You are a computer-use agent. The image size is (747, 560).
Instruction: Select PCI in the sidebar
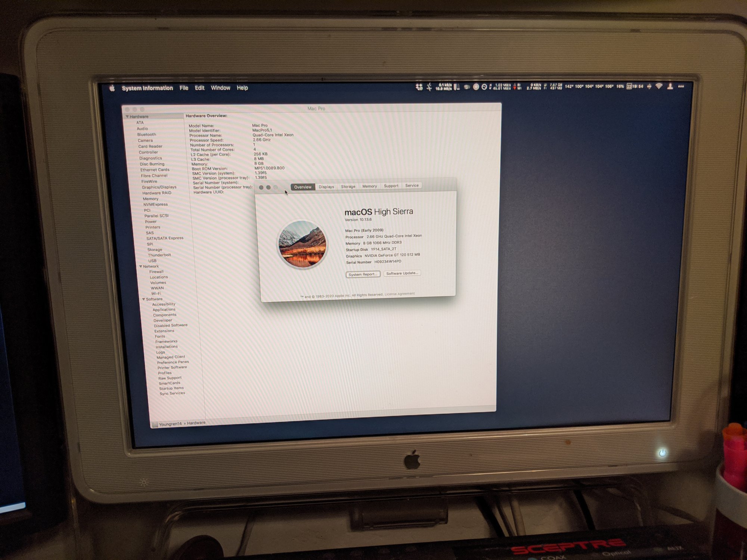coord(147,210)
